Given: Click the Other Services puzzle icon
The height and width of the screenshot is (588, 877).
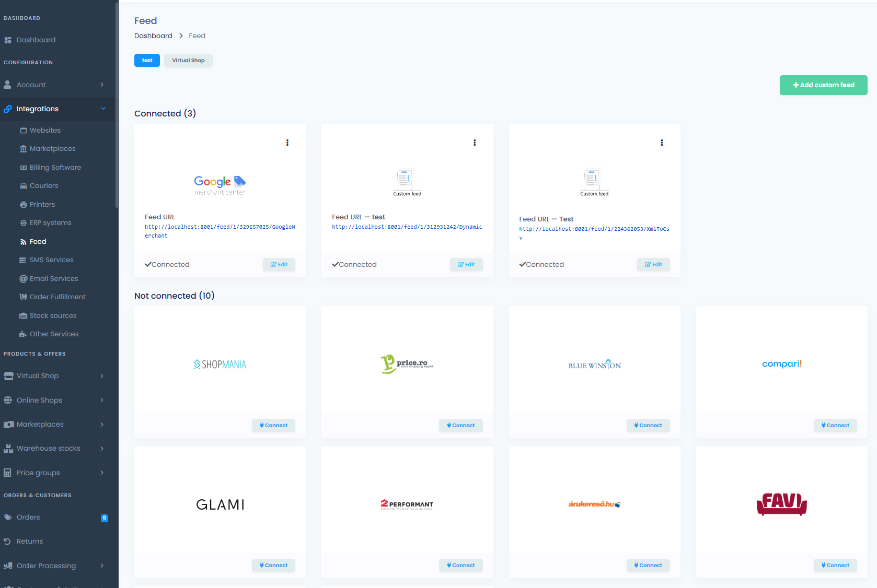Looking at the screenshot, I should tap(23, 334).
